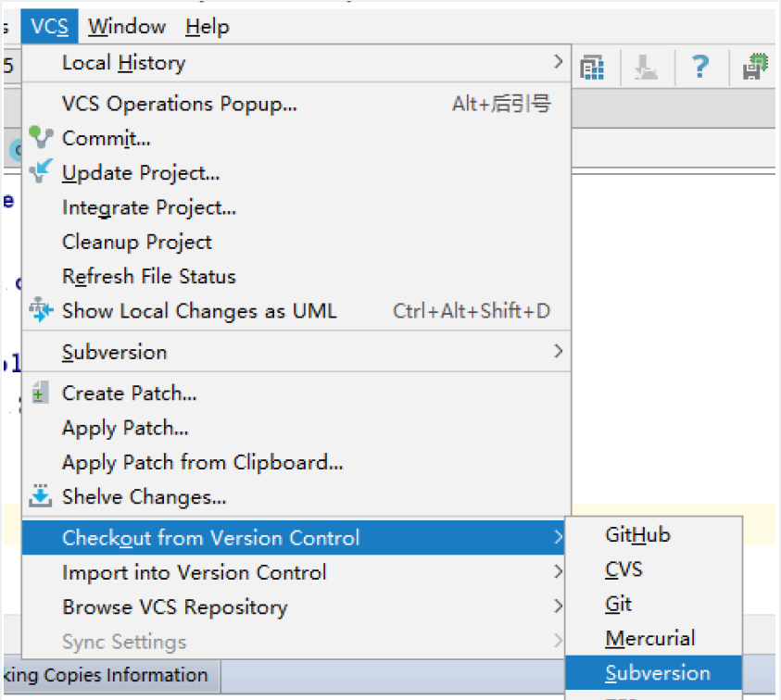This screenshot has width=781, height=700.
Task: Click the grayed download toolbar icon
Action: click(x=646, y=67)
